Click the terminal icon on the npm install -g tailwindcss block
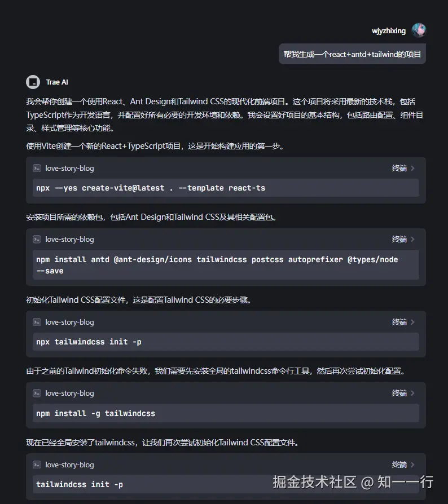 [x=37, y=393]
